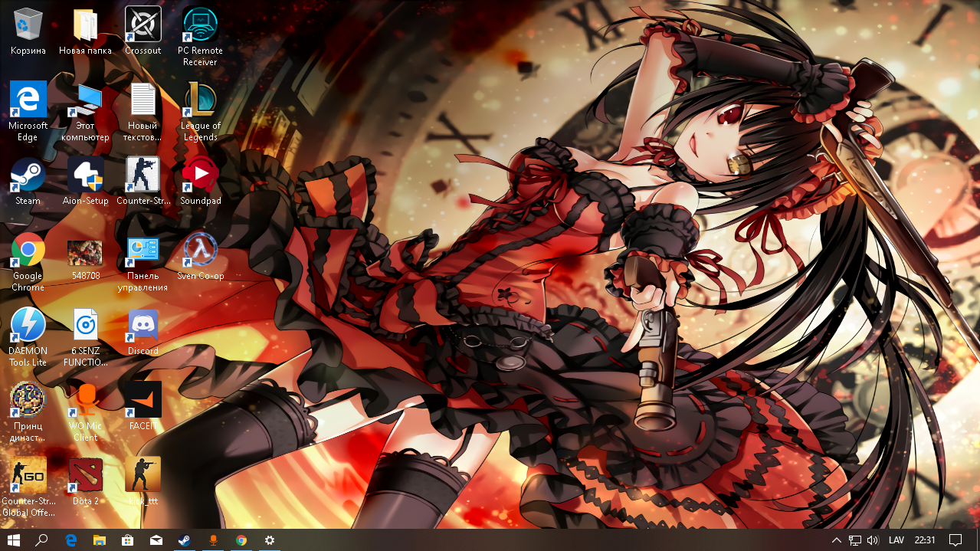Open PC Remote Receiver shortcut
This screenshot has height=551, width=980.
(200, 36)
